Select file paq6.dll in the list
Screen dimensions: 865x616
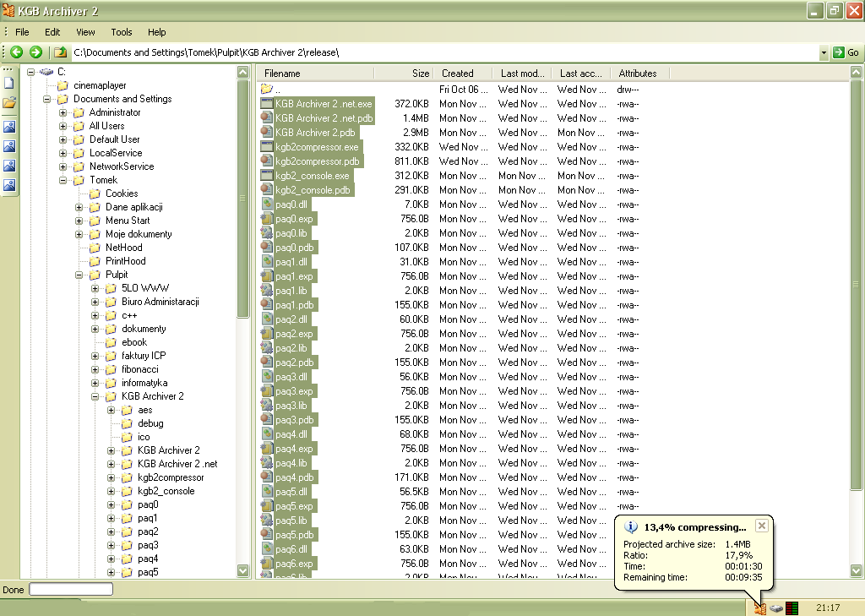pyautogui.click(x=291, y=549)
